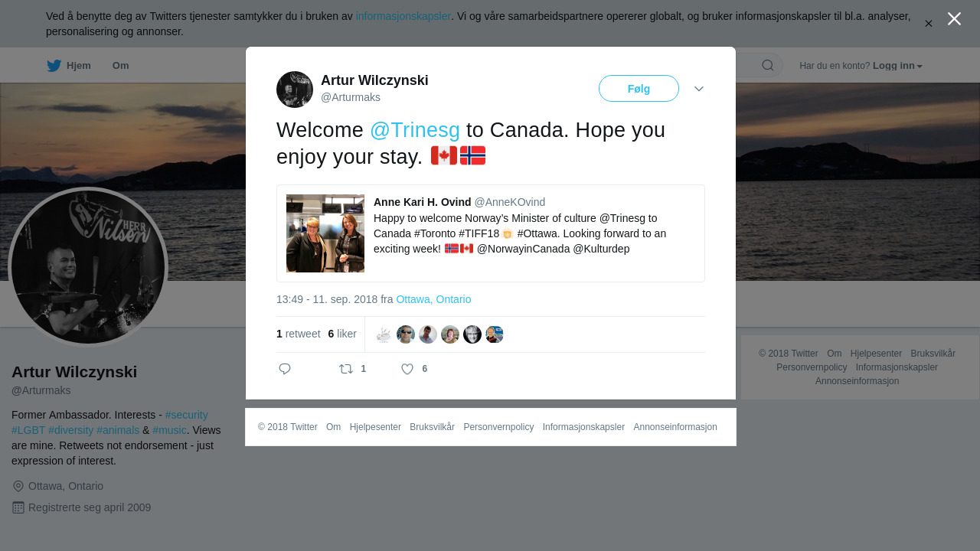The height and width of the screenshot is (551, 980).
Task: Follow the user with Følg button
Action: pyautogui.click(x=639, y=89)
